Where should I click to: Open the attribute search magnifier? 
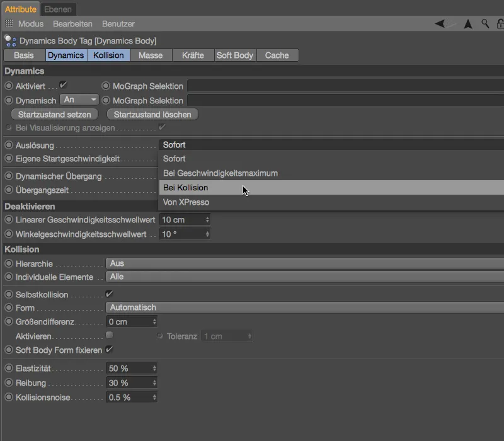[x=485, y=24]
